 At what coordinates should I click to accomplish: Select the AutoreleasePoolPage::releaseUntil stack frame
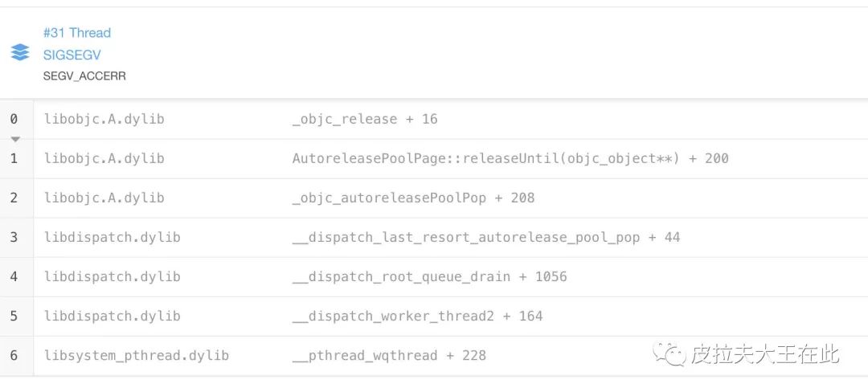[x=510, y=159]
